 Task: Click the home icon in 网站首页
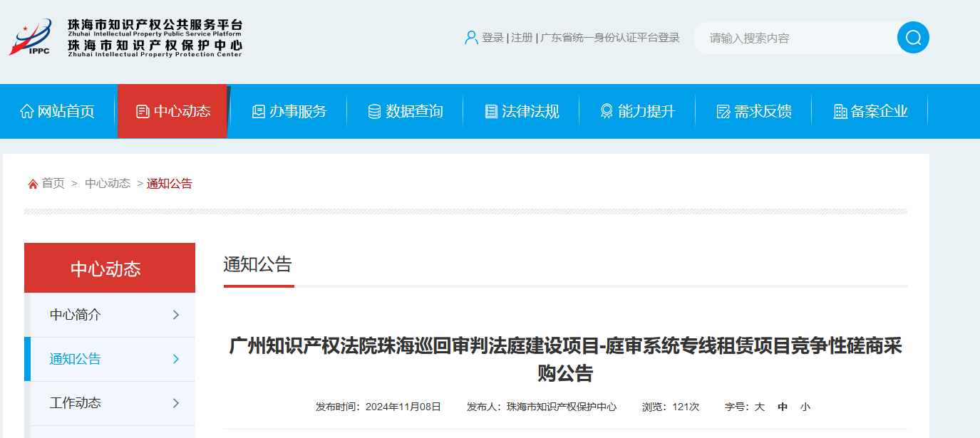point(27,112)
